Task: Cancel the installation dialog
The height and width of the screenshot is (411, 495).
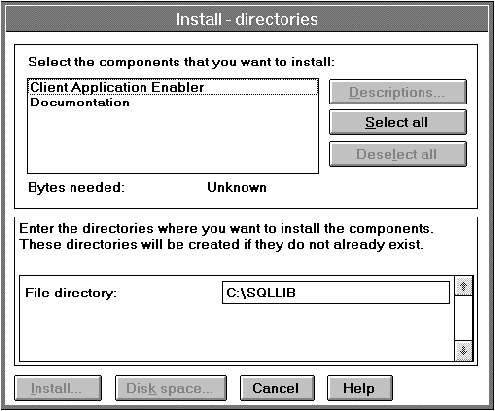Action: tap(277, 388)
